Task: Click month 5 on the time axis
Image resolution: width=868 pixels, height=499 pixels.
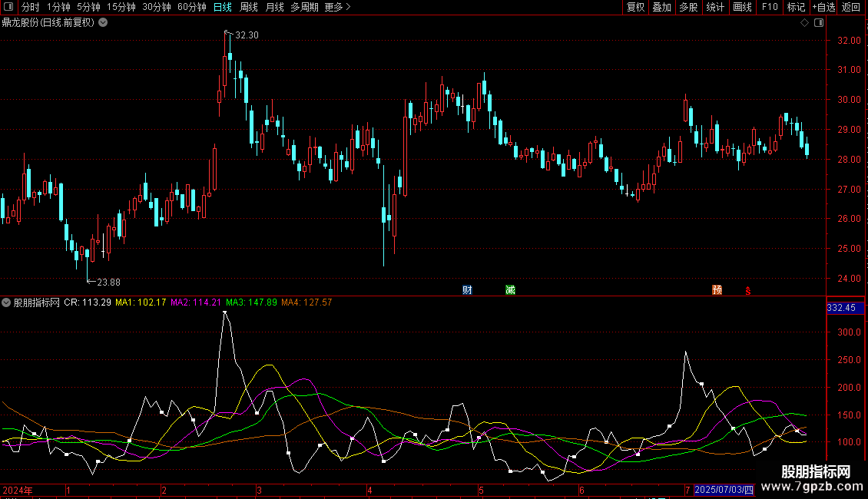Action: tap(481, 491)
